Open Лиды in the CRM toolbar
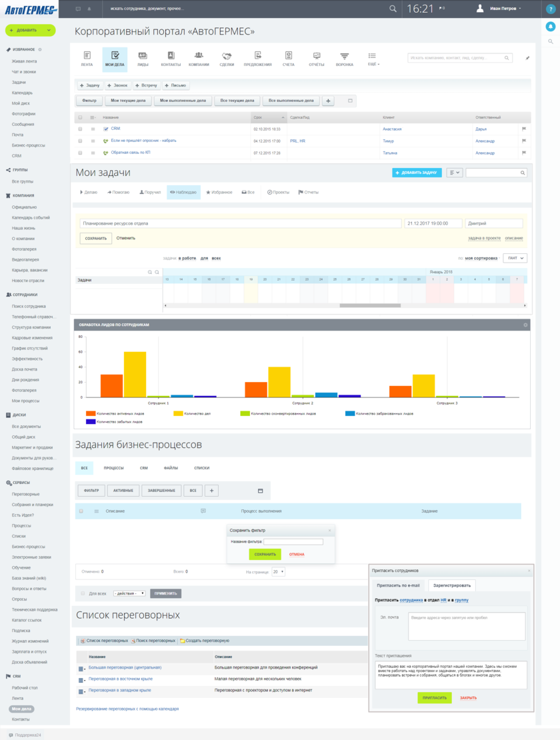Image resolution: width=560 pixels, height=740 pixels. click(x=143, y=59)
